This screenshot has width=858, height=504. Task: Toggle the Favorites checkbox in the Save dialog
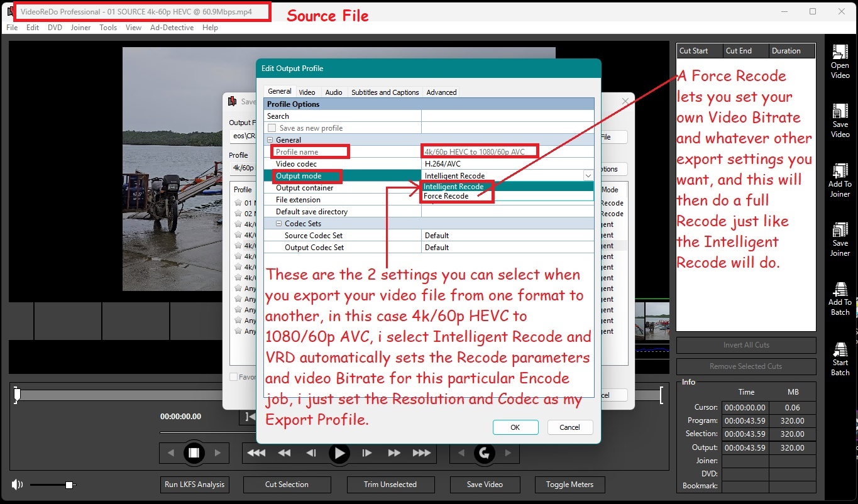(234, 377)
